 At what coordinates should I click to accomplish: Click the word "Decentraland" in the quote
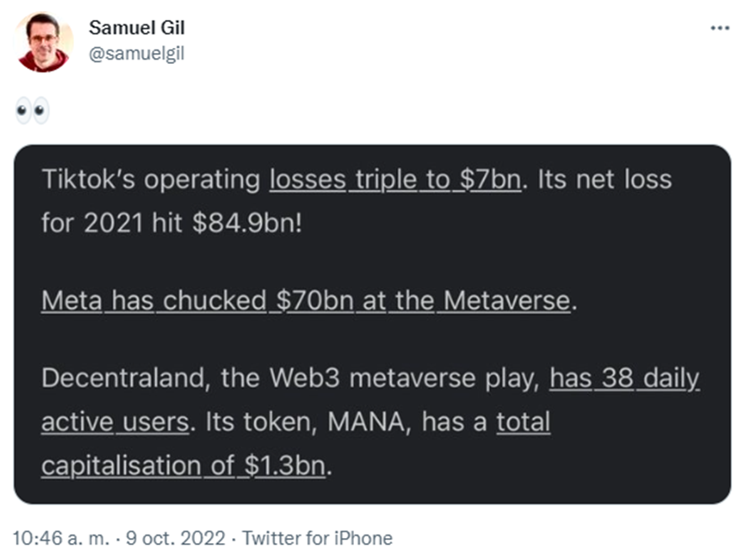point(123,378)
